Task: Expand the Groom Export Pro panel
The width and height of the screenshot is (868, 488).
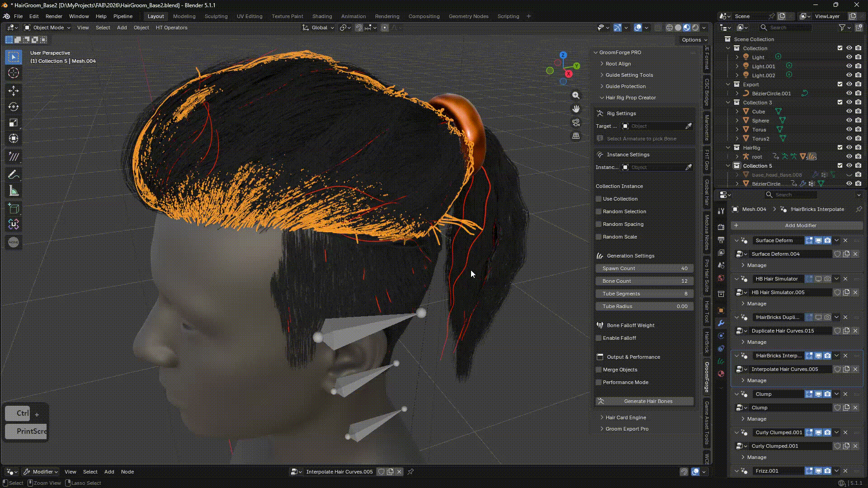Action: click(x=627, y=429)
